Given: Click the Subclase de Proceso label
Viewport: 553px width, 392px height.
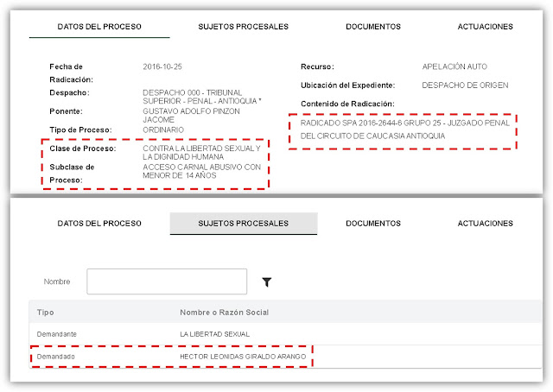Looking at the screenshot, I should tap(72, 174).
